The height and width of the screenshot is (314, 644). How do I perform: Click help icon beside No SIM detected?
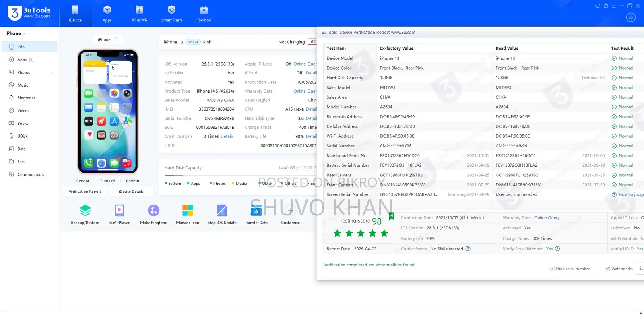[x=468, y=249]
